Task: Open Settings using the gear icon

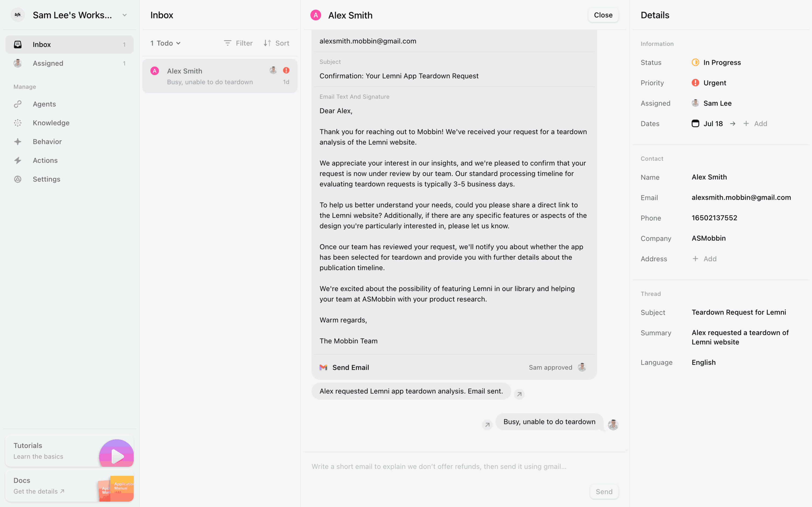Action: pos(18,179)
